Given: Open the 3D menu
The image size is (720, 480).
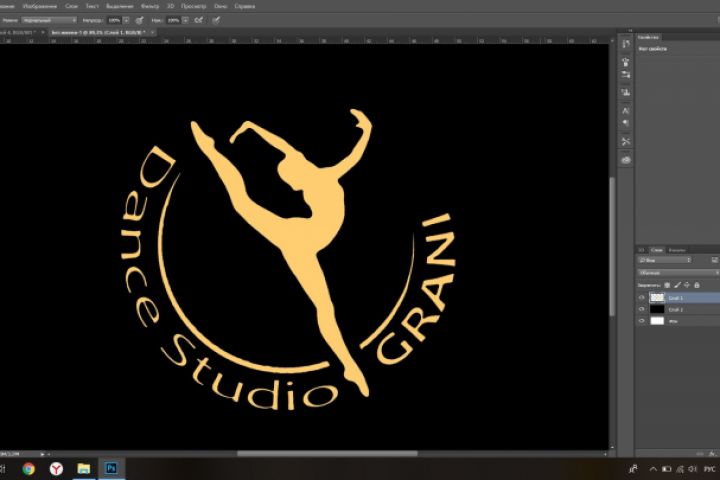Looking at the screenshot, I should tap(170, 6).
